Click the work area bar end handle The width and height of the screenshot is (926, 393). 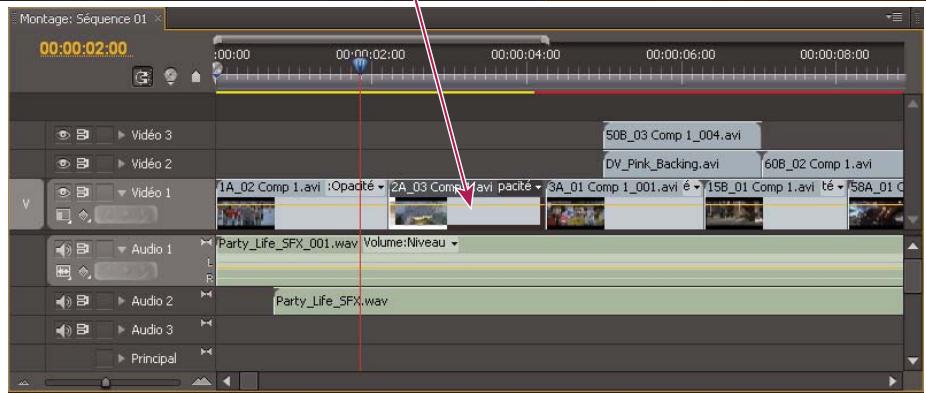[545, 40]
